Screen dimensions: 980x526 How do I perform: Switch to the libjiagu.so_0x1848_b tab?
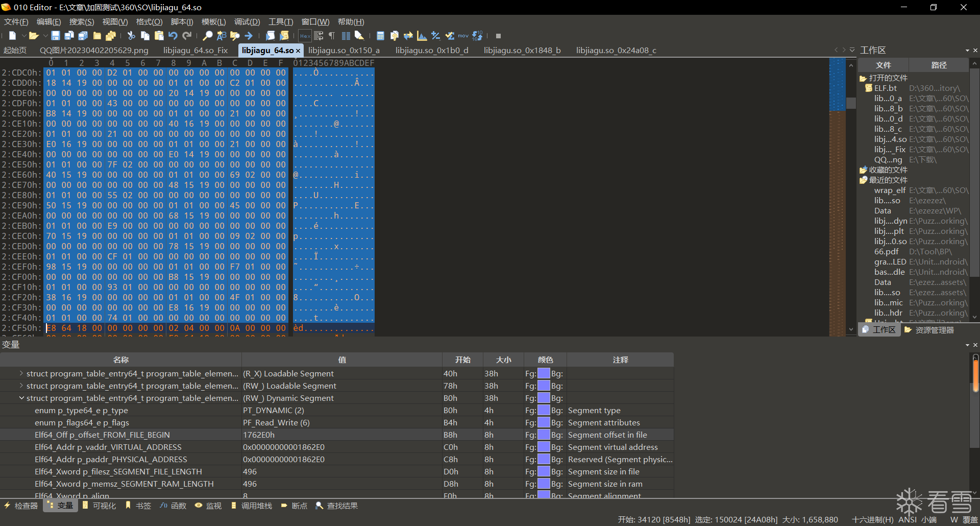point(522,50)
